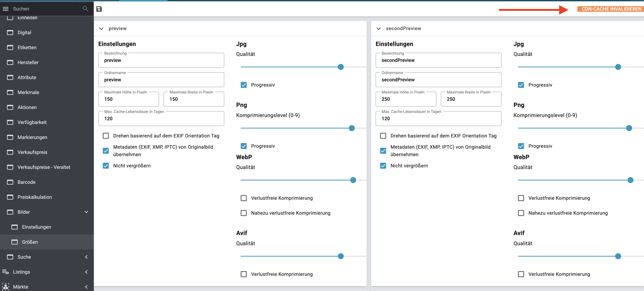Screen dimensions: 644x291
Task: Click the save disk icon
Action: point(99,9)
